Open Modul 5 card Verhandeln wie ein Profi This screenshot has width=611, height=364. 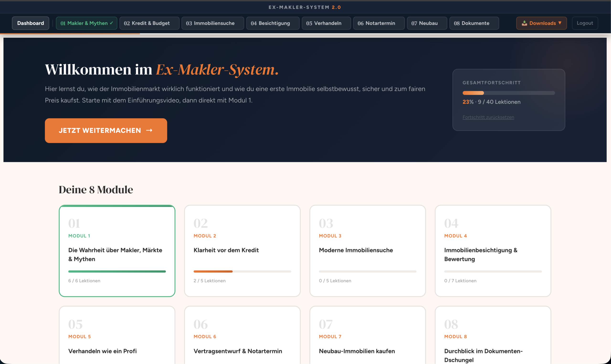click(x=117, y=335)
